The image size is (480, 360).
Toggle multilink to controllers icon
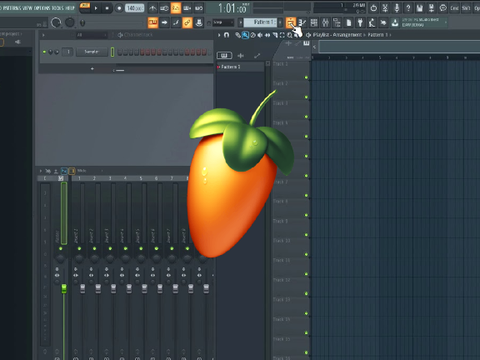coord(199,23)
